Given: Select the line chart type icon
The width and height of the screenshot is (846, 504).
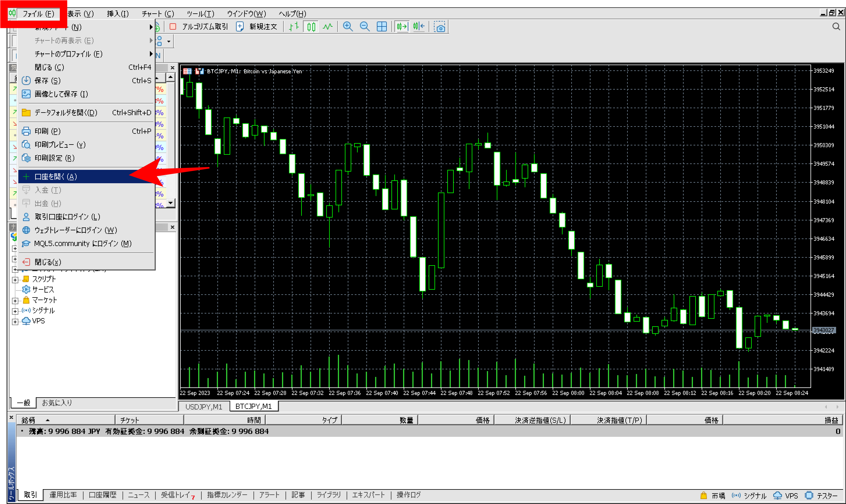Looking at the screenshot, I should click(327, 26).
